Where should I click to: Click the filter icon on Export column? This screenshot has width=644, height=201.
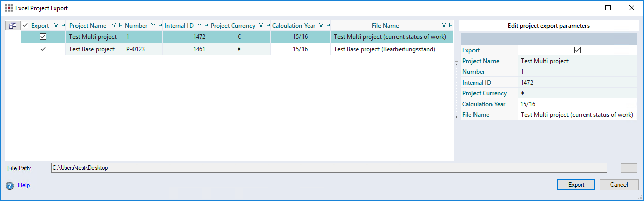click(56, 25)
